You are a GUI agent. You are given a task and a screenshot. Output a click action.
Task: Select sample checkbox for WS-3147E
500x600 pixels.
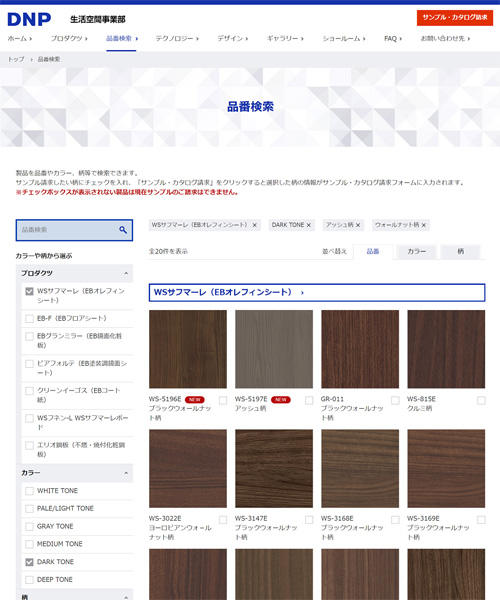pyautogui.click(x=309, y=520)
